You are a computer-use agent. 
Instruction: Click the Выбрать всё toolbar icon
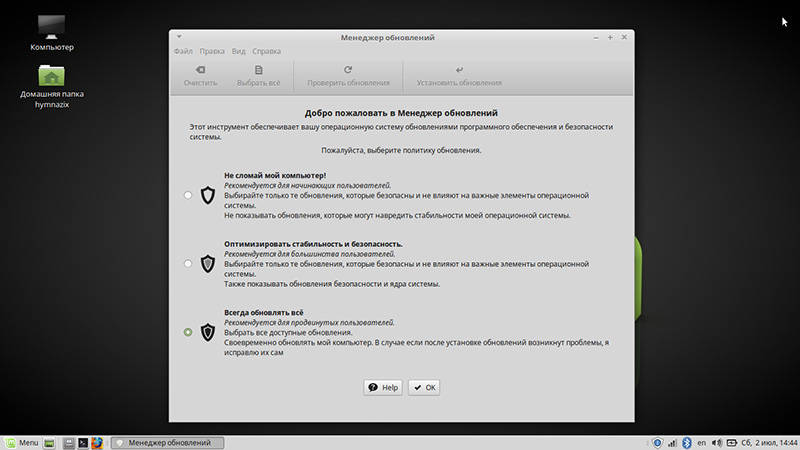(x=259, y=70)
